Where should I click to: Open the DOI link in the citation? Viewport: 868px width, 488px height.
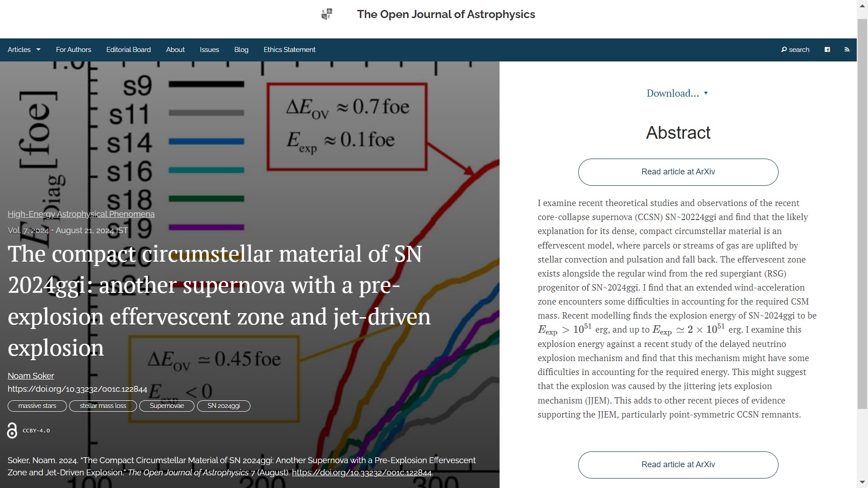361,473
